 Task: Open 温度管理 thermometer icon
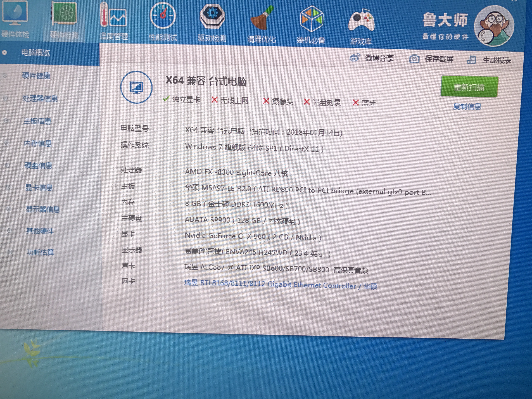(113, 14)
